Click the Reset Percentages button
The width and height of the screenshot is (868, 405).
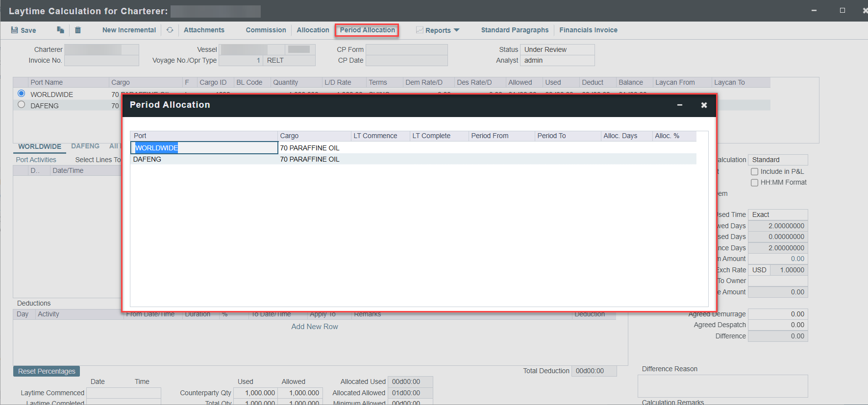tap(47, 371)
